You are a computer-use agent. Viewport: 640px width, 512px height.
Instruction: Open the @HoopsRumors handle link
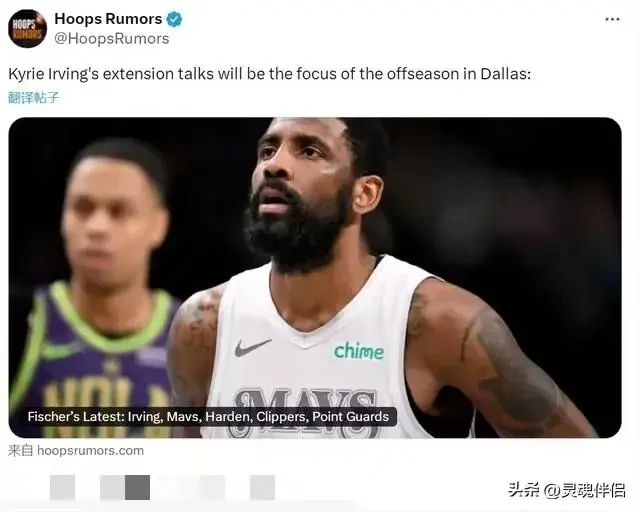pos(111,38)
